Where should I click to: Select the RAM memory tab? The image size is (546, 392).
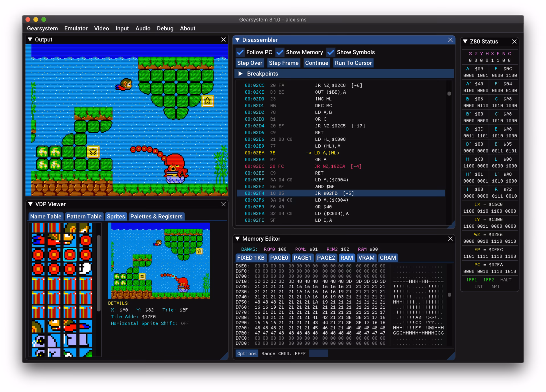pyautogui.click(x=347, y=258)
